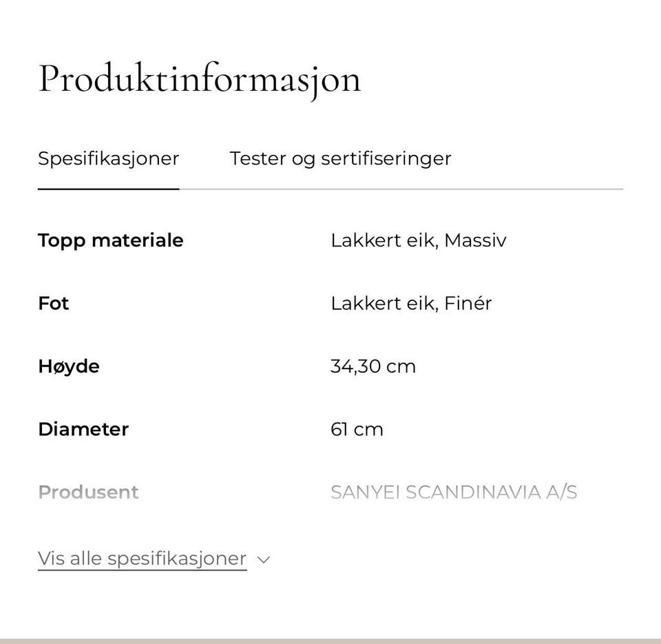Select the Diameter label

[83, 429]
